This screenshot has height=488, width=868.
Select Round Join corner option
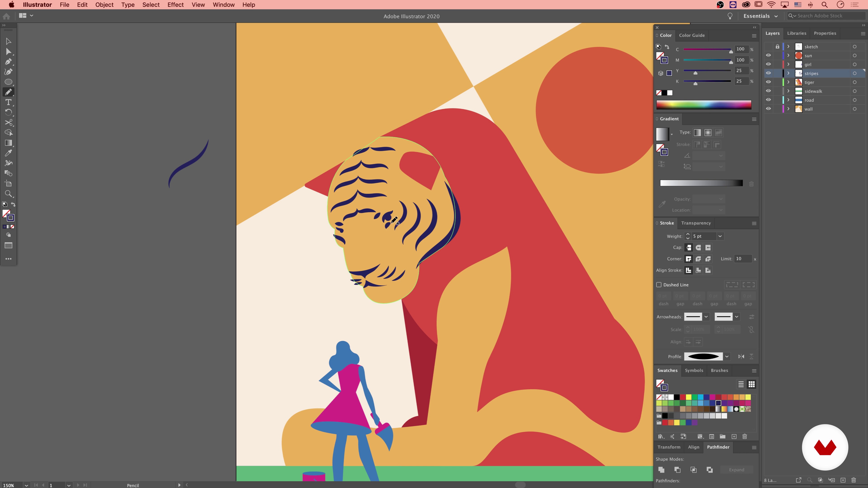(698, 259)
